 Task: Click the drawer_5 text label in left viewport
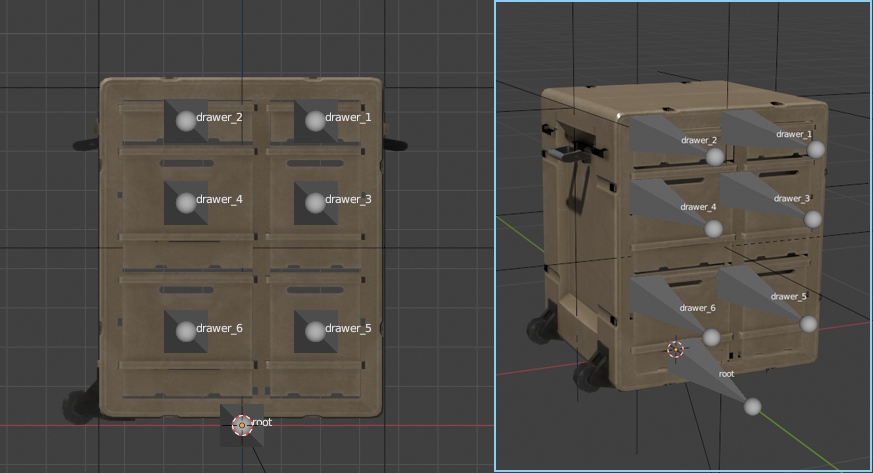pos(348,328)
